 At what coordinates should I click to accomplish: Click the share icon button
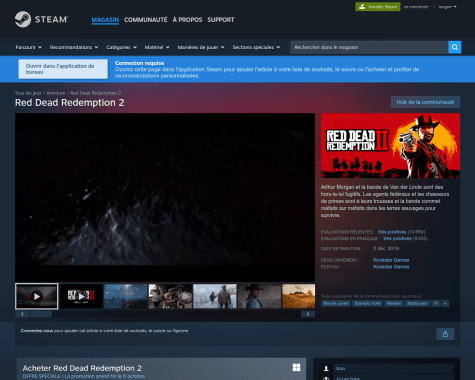coord(445,334)
